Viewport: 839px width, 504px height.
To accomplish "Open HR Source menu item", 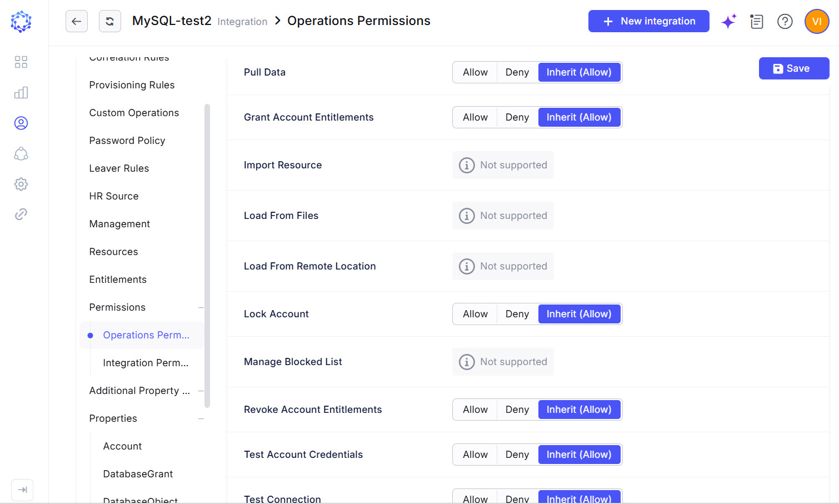I will 114,196.
